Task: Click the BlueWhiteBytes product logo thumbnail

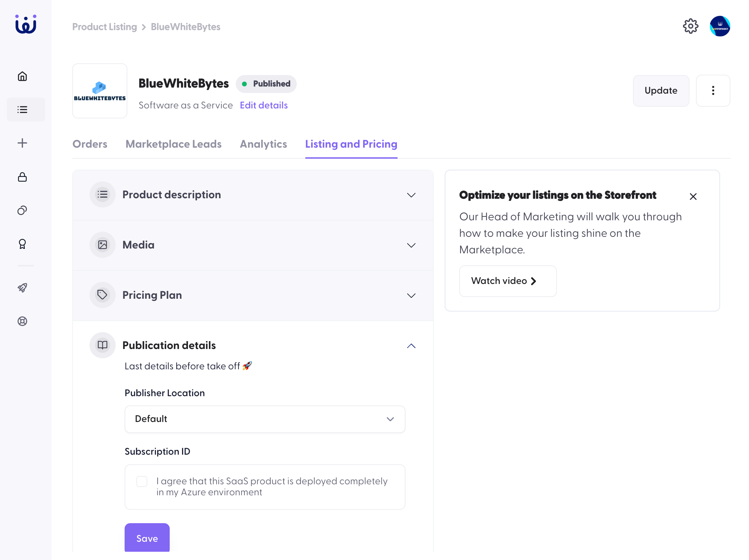Action: click(100, 91)
